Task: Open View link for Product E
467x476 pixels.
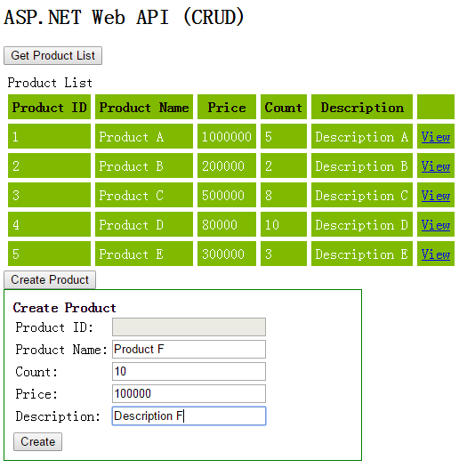Action: (x=436, y=254)
